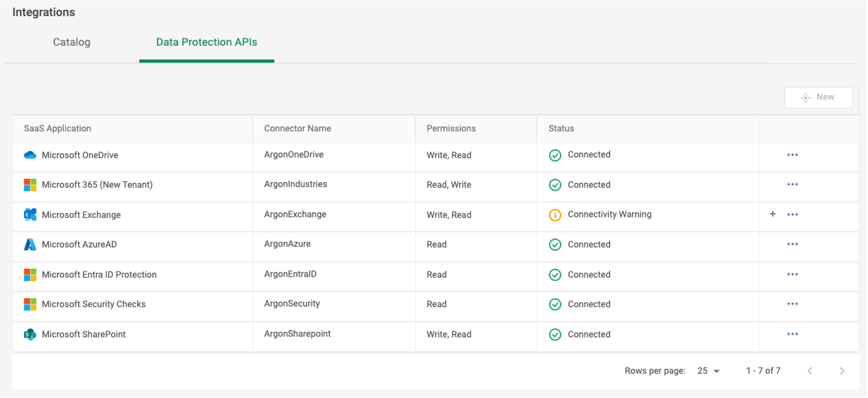This screenshot has width=868, height=398.
Task: Click the Connected checkmark for ArgonSharepoint
Action: pos(555,335)
